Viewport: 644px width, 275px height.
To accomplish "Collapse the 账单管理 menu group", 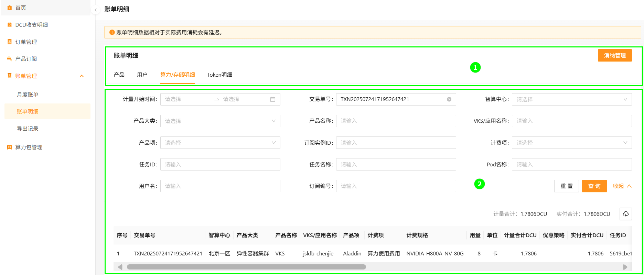I will click(82, 76).
